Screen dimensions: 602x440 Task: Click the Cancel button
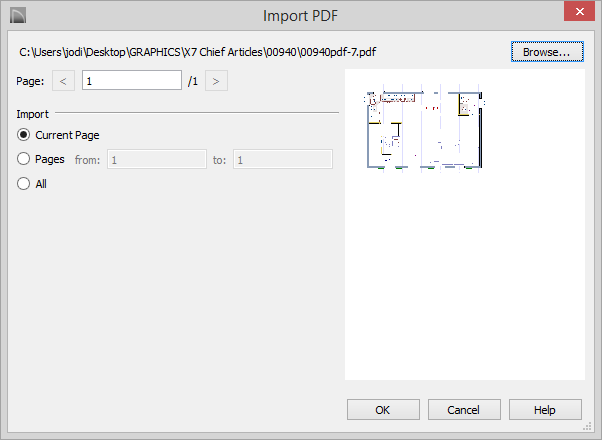pos(464,410)
